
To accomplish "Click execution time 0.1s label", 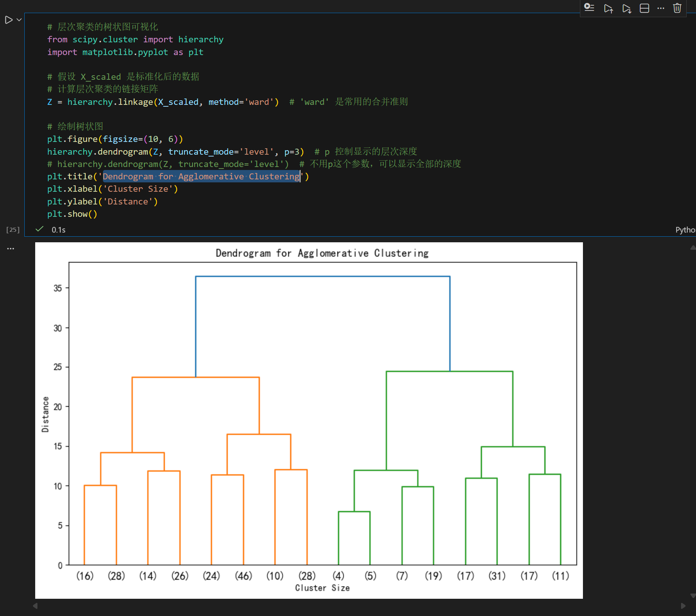I will [x=58, y=230].
